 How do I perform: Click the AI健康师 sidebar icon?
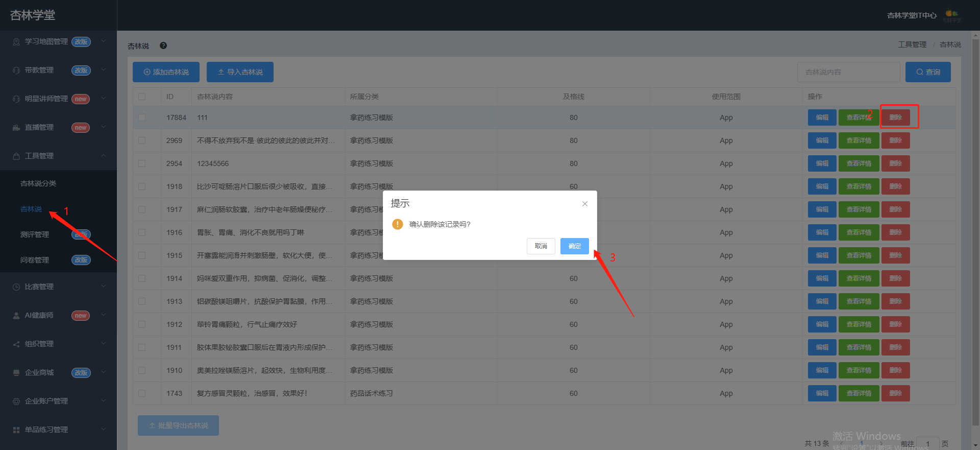click(16, 316)
